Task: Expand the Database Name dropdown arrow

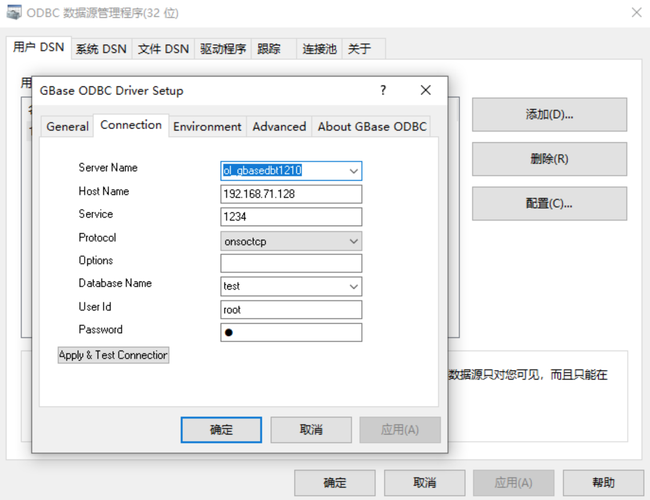Action: (354, 286)
